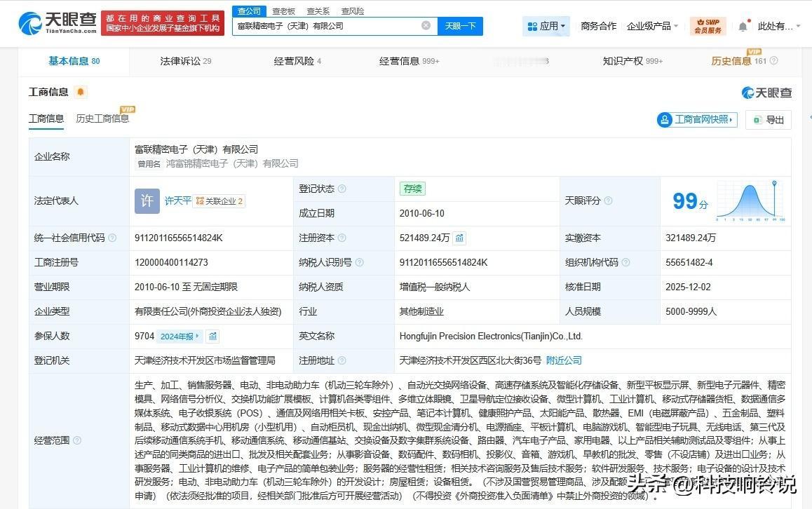Expand the 此处有 account menu
The width and height of the screenshot is (812, 509).
coord(778,25)
